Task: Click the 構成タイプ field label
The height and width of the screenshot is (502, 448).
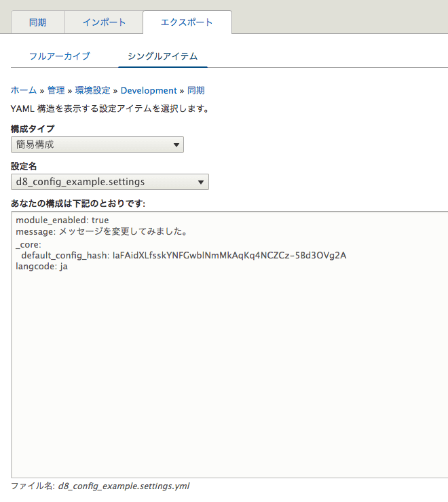Action: point(33,129)
